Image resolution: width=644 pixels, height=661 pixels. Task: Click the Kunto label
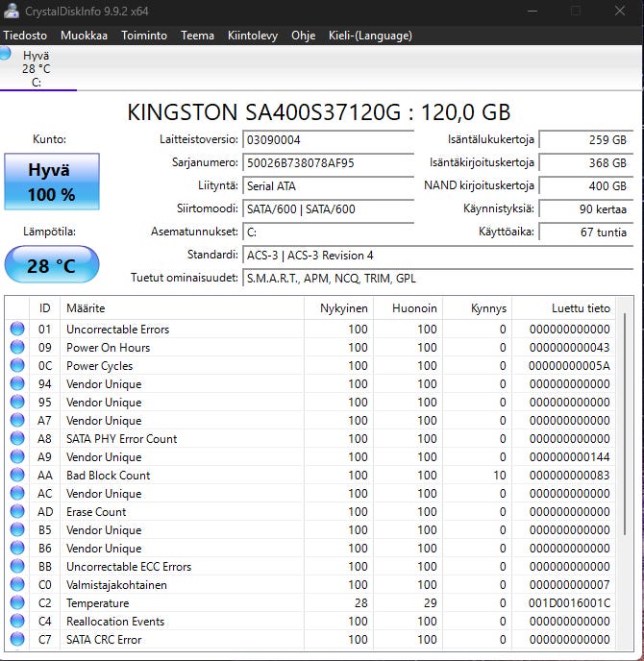click(50, 139)
